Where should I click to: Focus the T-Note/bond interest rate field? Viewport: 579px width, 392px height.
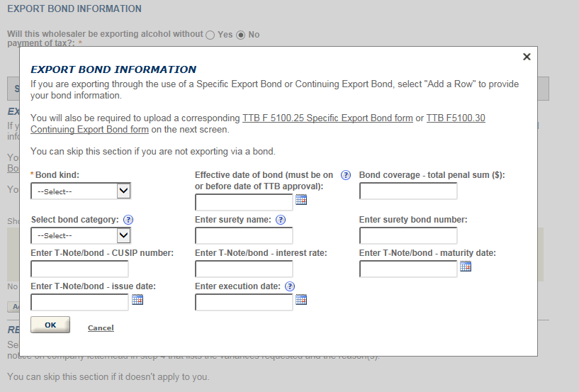pos(244,269)
